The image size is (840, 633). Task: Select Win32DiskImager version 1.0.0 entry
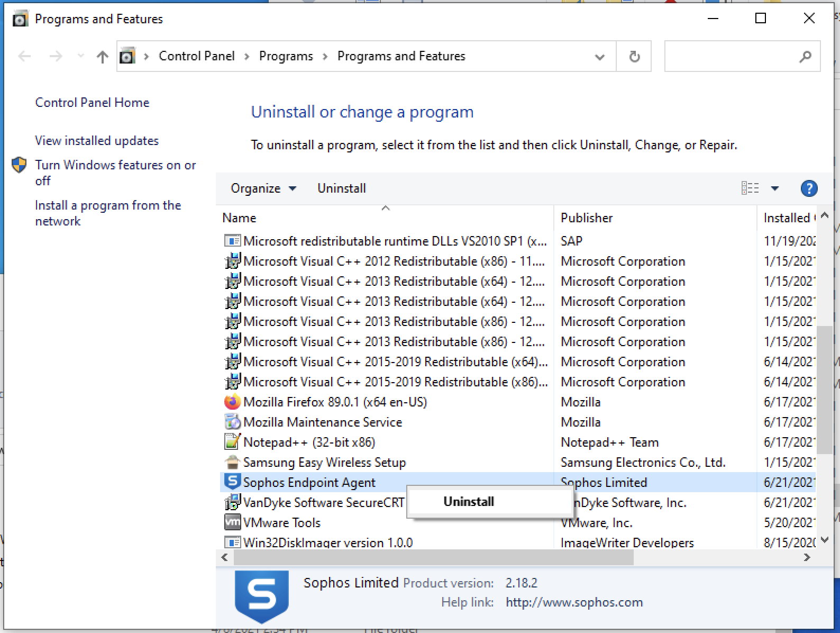click(x=517, y=542)
